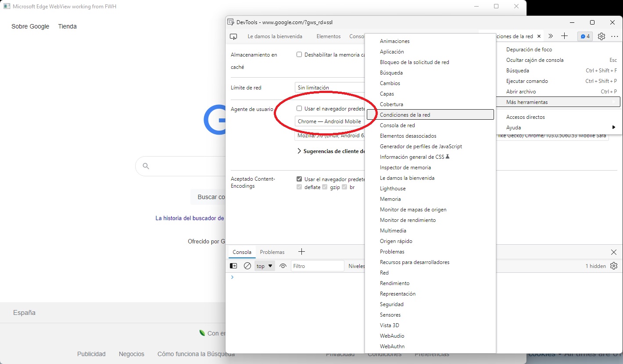Toggle the Deshabilitar la memoria caché checkbox
The height and width of the screenshot is (364, 623).
tap(299, 54)
